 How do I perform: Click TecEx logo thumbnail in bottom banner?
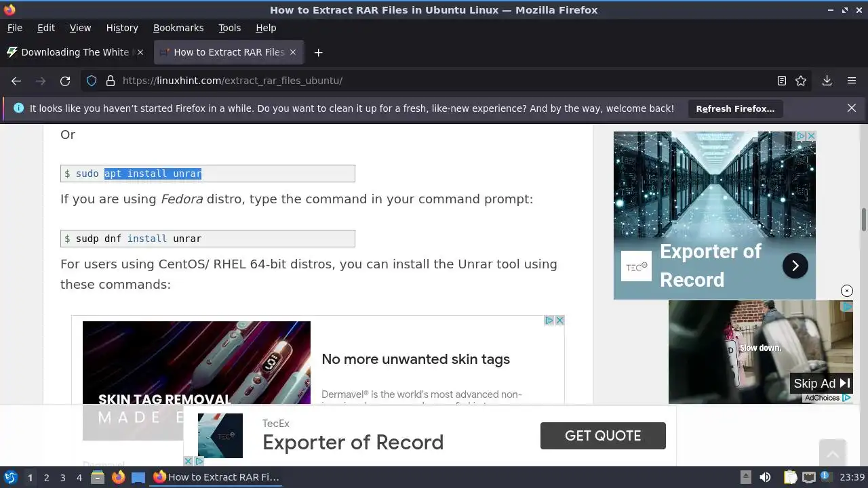220,436
